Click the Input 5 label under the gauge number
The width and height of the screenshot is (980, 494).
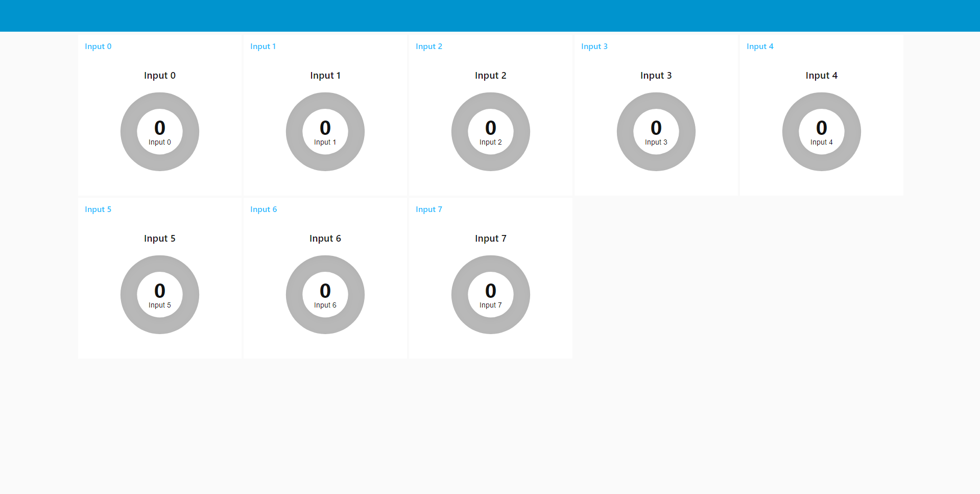click(x=160, y=305)
